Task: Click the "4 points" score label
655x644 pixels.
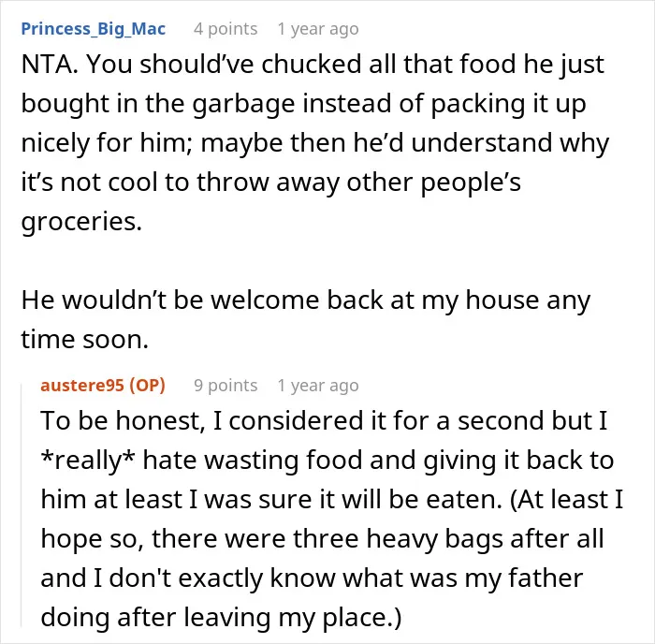Action: coord(226,29)
